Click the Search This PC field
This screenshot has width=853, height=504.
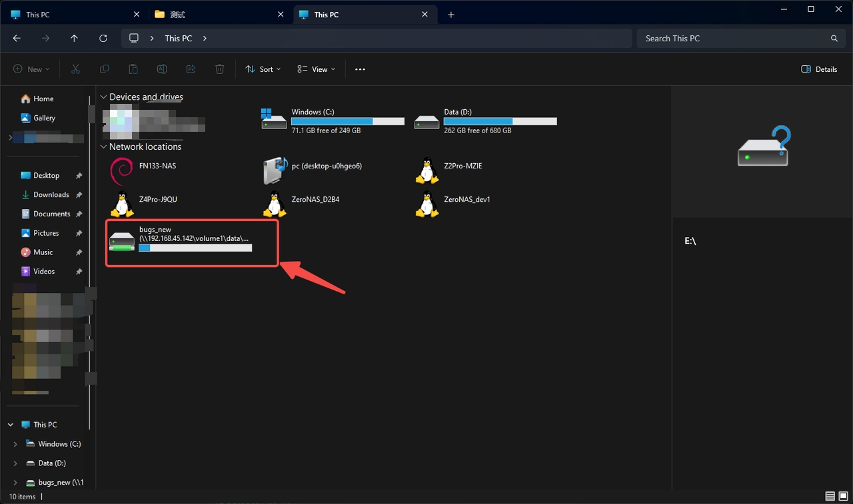pos(741,39)
